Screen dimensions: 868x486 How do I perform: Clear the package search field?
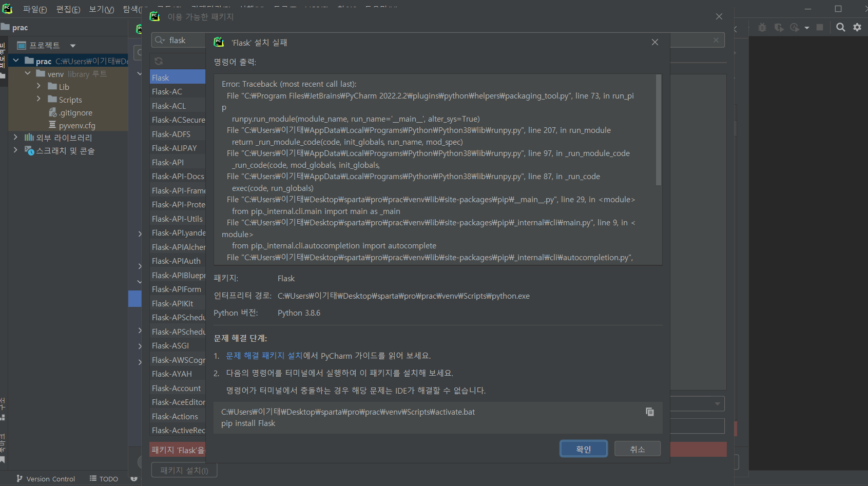[x=716, y=40]
